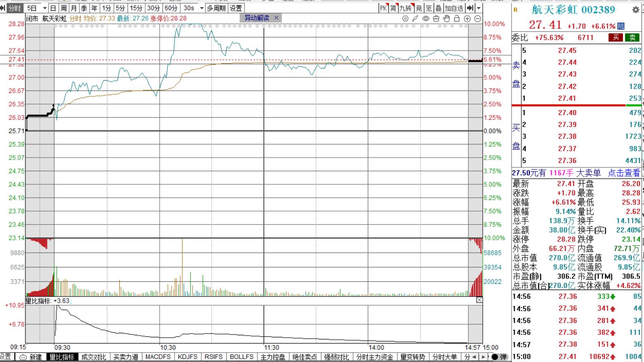Open the gear settings beside stock code 002389
This screenshot has width=644, height=362.
[x=635, y=9]
